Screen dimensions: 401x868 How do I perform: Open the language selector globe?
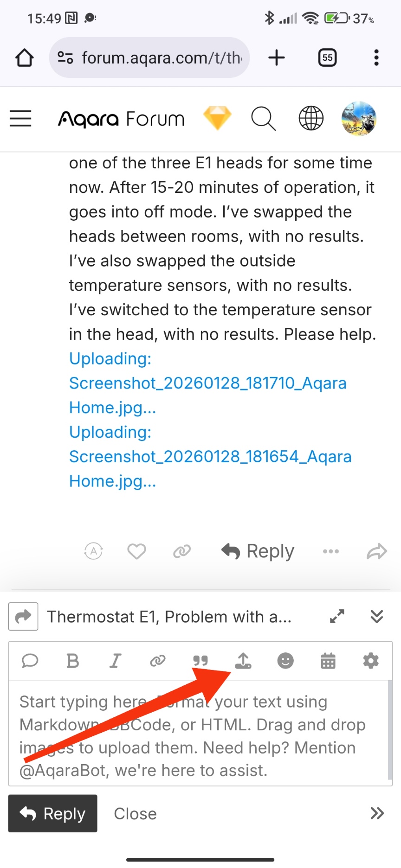click(311, 119)
